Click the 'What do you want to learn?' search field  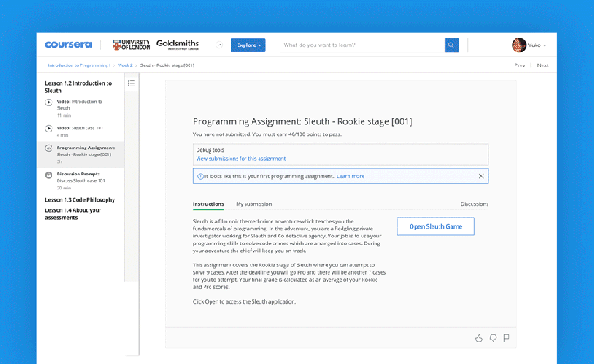tap(362, 45)
